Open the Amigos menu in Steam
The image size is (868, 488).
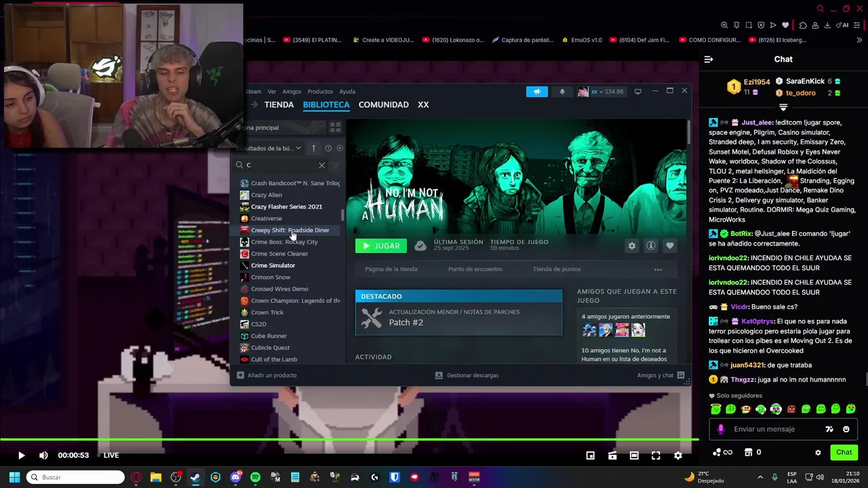tap(292, 91)
